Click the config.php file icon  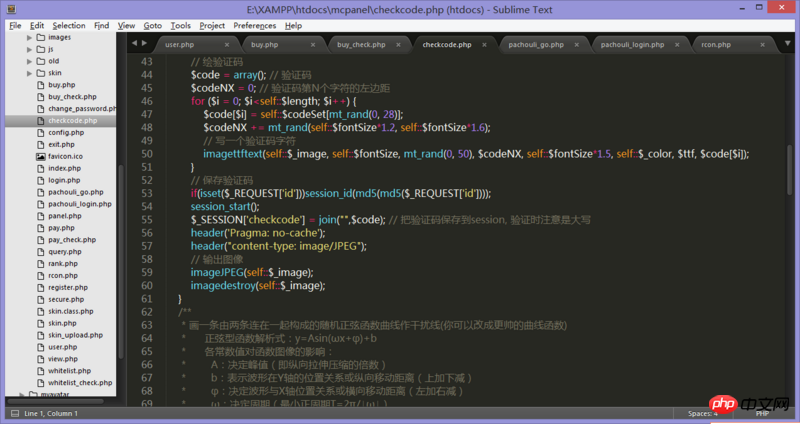point(41,132)
